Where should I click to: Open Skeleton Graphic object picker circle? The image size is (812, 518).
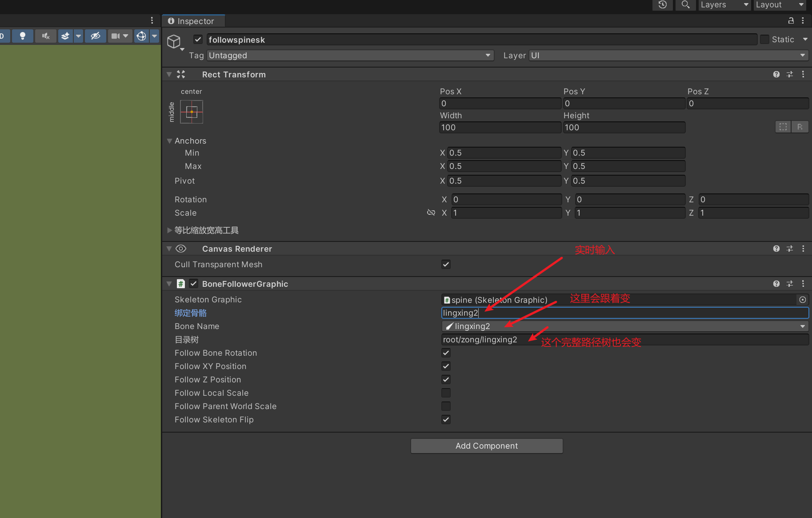tap(803, 300)
